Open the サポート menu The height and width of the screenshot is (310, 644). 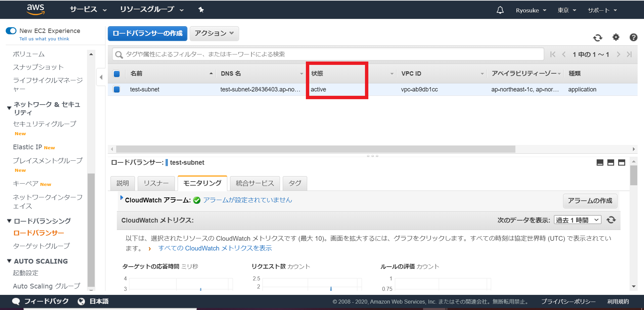coord(602,10)
